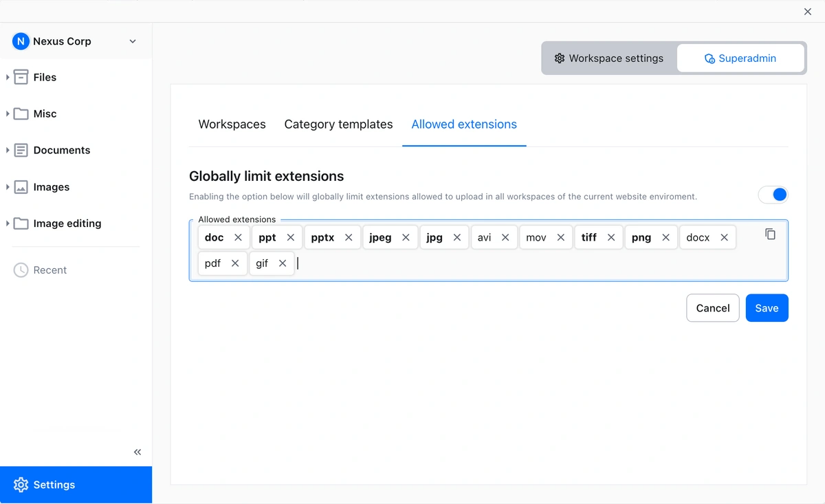Remove the docx extension tag
This screenshot has width=825, height=504.
tap(724, 237)
